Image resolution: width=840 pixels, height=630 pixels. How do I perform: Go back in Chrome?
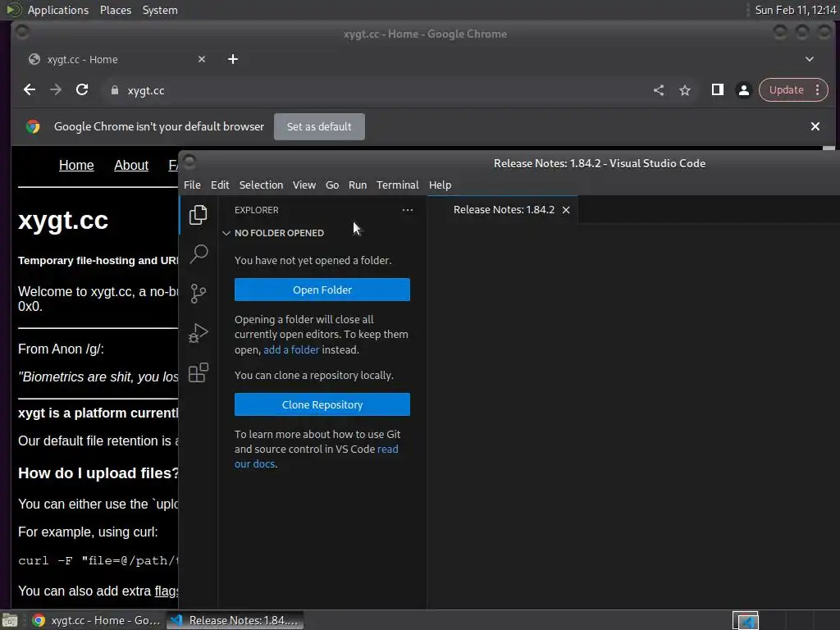pyautogui.click(x=30, y=90)
